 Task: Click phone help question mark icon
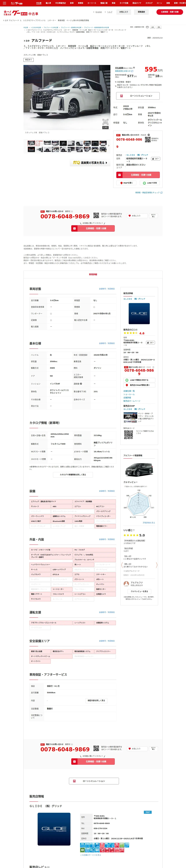coord(148,135)
